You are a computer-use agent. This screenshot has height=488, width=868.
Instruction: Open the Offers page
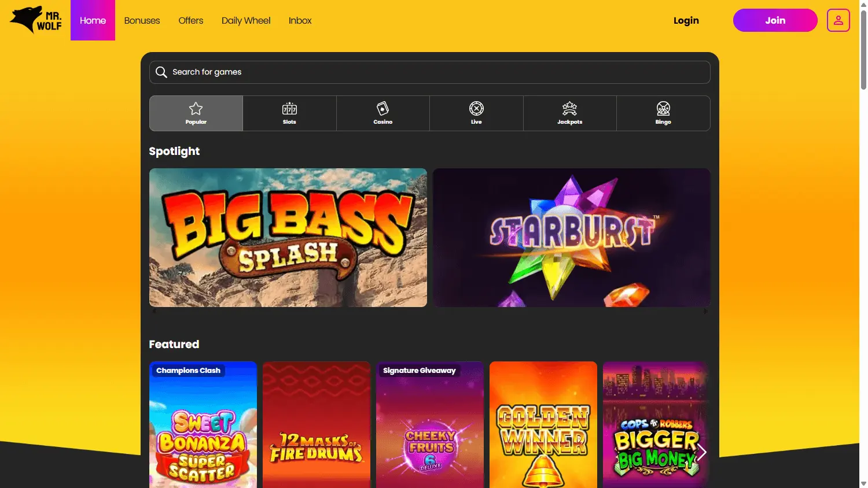click(191, 20)
